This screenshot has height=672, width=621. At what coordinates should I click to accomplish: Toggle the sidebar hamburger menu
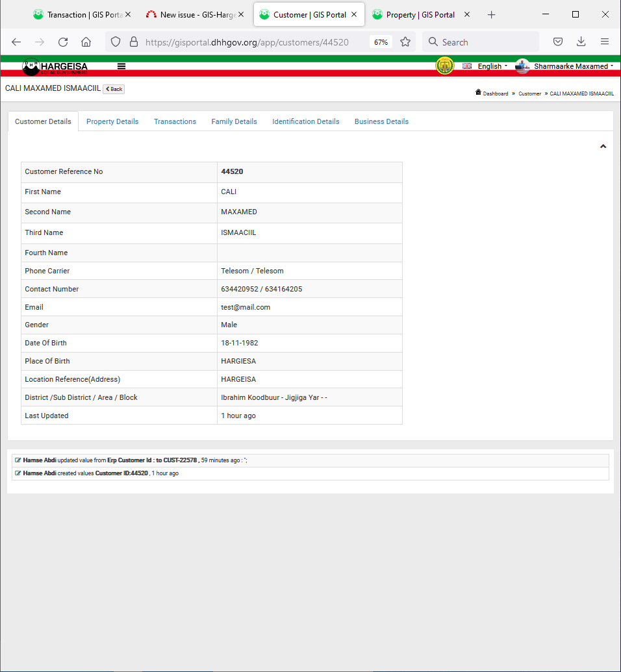[x=121, y=66]
